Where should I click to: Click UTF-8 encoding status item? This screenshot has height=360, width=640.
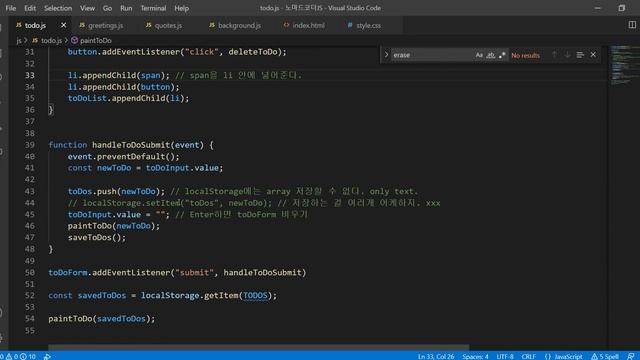point(505,356)
